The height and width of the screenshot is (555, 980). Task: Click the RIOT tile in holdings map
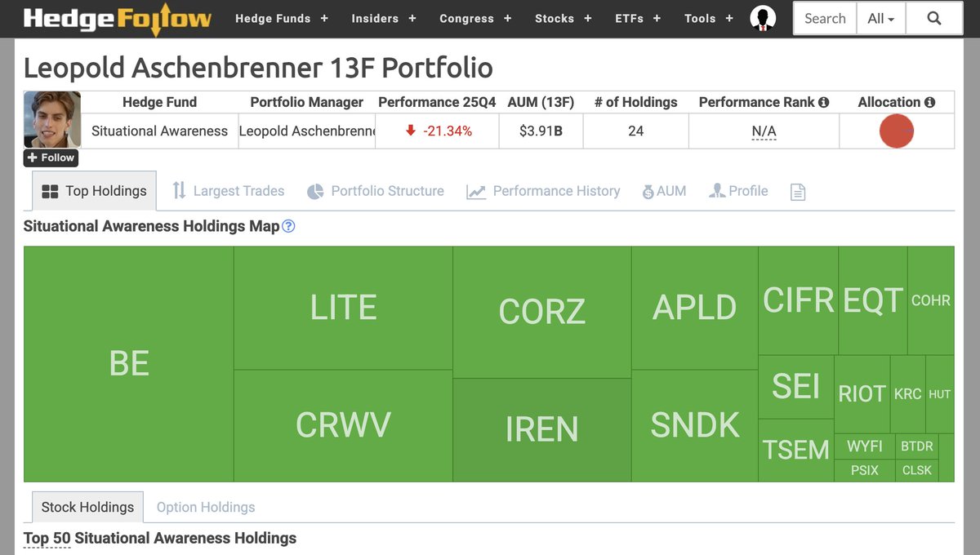[862, 394]
